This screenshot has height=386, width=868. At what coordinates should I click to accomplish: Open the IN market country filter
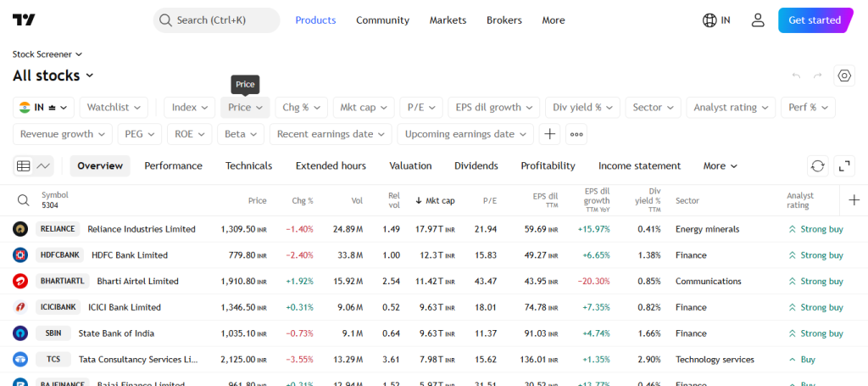43,108
